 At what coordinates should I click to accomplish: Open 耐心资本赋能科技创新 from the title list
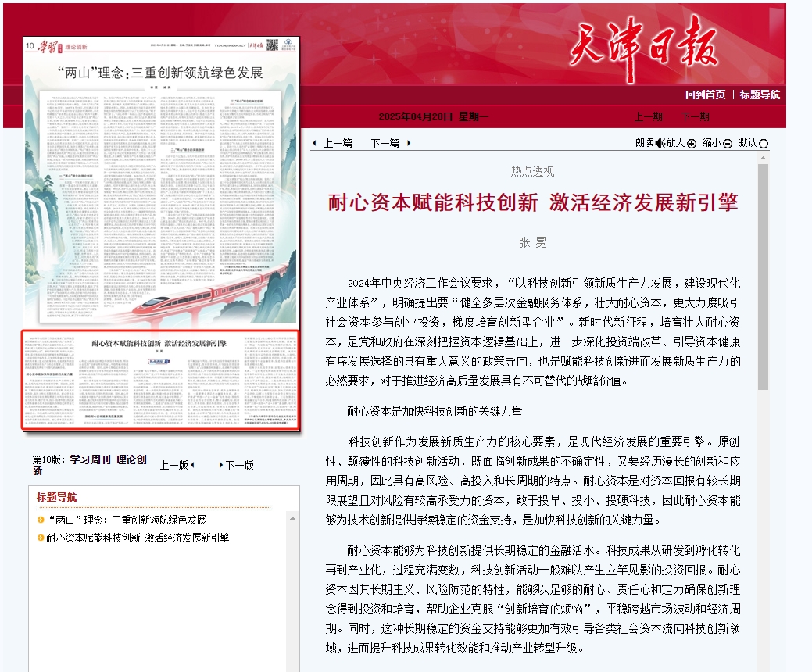tap(138, 538)
